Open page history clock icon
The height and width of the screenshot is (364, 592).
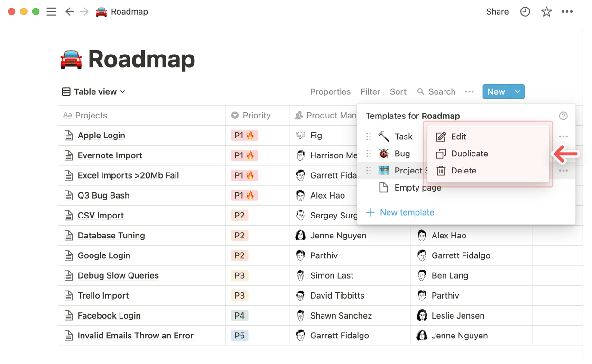525,12
